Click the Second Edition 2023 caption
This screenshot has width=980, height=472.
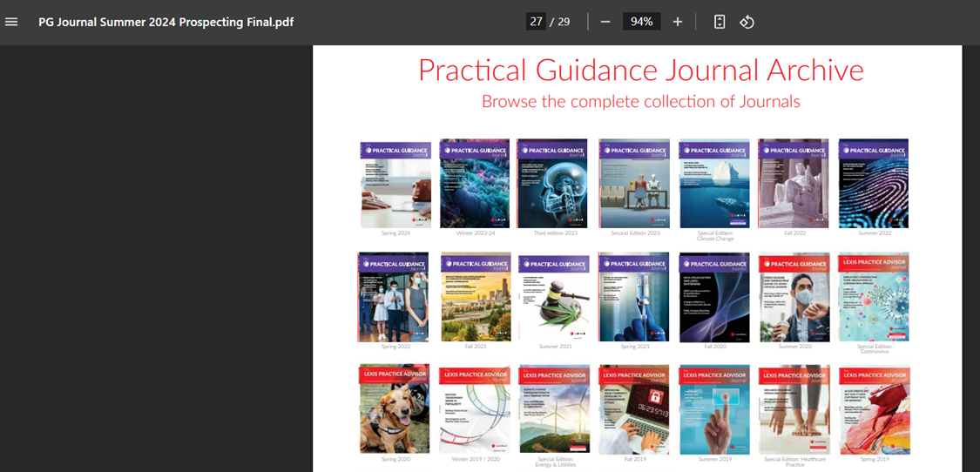[x=635, y=233]
